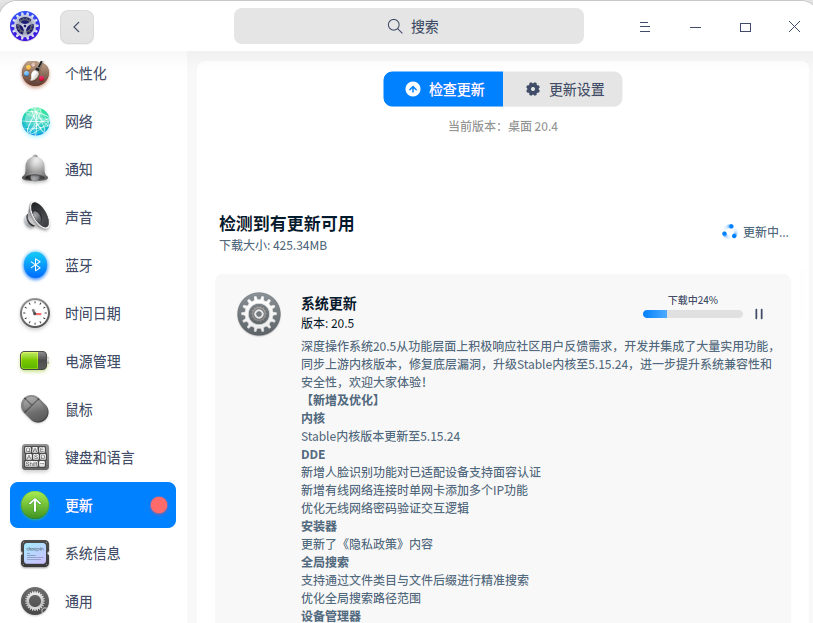The height and width of the screenshot is (623, 813).
Task: Open the 蓝牙 Bluetooth icon
Action: click(35, 265)
